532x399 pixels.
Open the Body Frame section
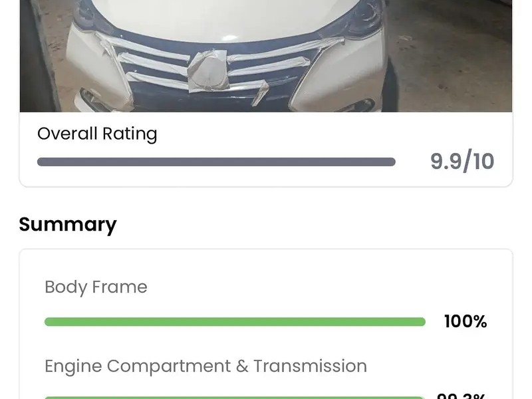(96, 287)
